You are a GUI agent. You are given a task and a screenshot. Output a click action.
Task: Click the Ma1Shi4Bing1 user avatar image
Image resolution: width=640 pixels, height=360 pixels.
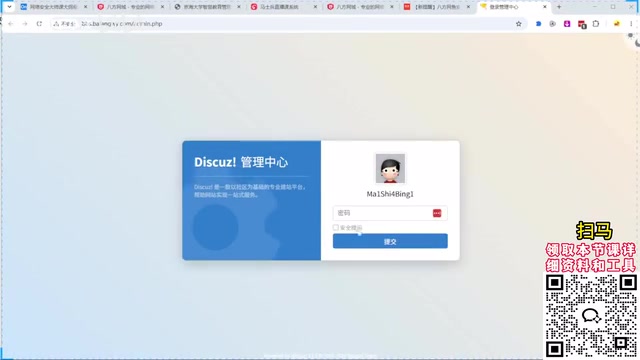click(x=390, y=169)
